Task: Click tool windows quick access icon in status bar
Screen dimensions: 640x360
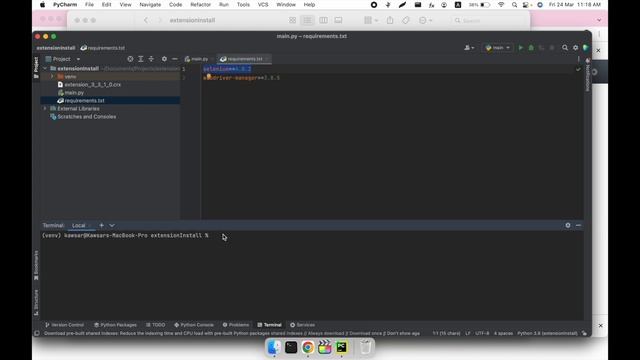Action: coord(37,333)
